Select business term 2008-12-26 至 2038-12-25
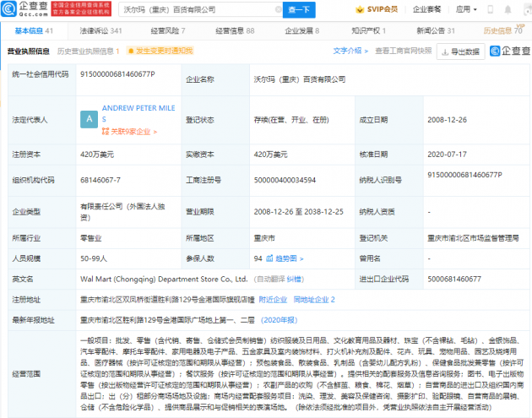532x418 pixels. (x=299, y=212)
